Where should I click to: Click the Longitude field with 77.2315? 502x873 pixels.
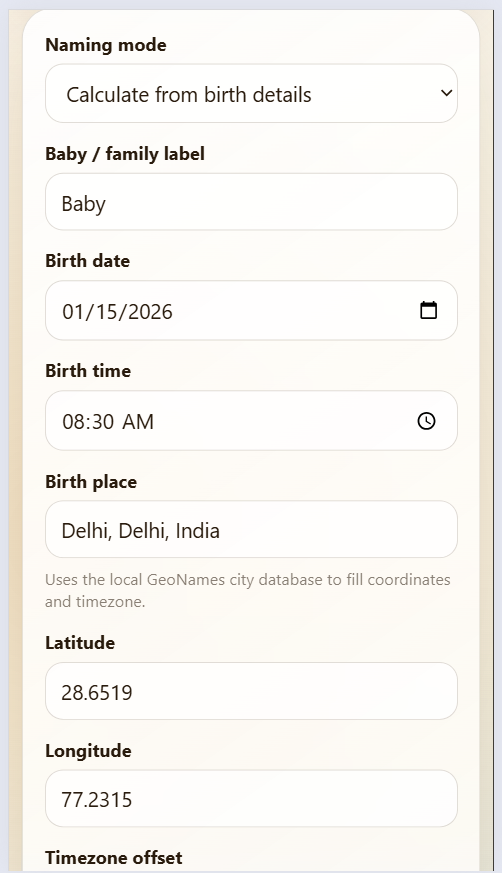click(251, 799)
